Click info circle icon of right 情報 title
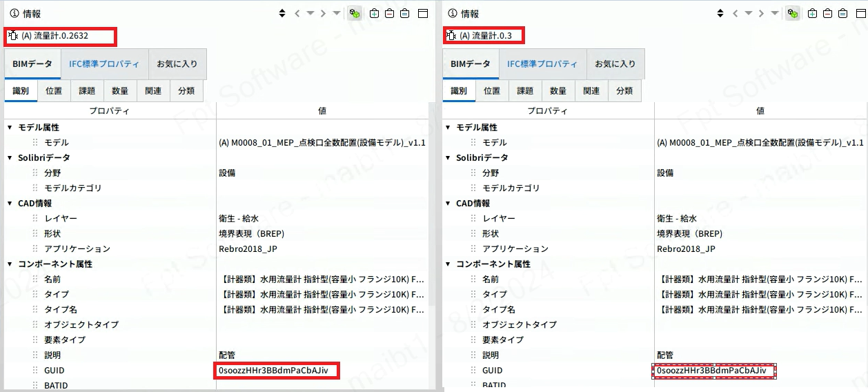The height and width of the screenshot is (392, 868). coord(452,13)
